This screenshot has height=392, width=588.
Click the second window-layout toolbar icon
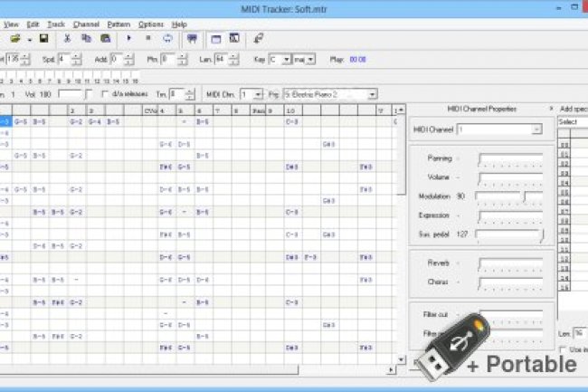pos(234,39)
